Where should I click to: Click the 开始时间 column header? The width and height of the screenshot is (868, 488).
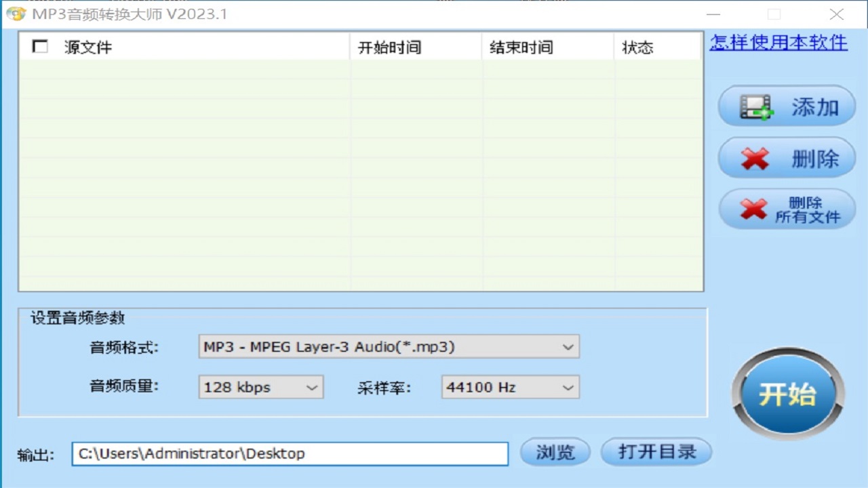point(389,47)
